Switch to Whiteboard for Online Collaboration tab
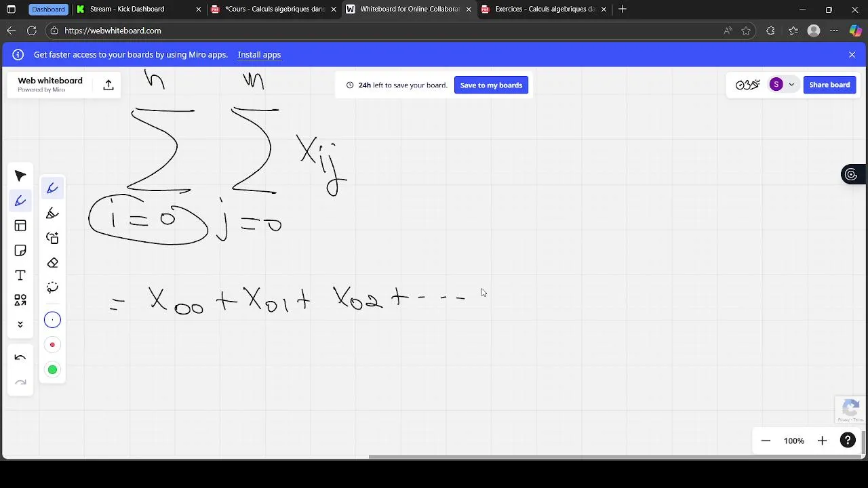 click(x=409, y=9)
